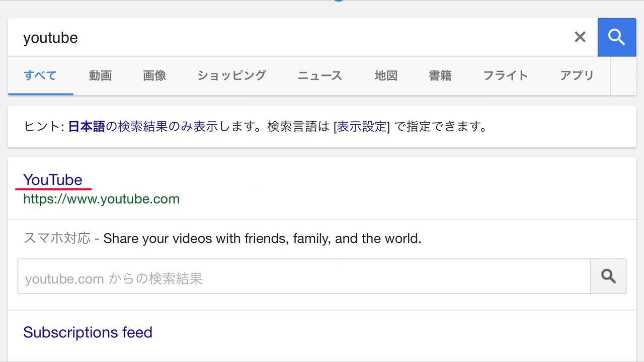Open the YouTube result title link

53,179
